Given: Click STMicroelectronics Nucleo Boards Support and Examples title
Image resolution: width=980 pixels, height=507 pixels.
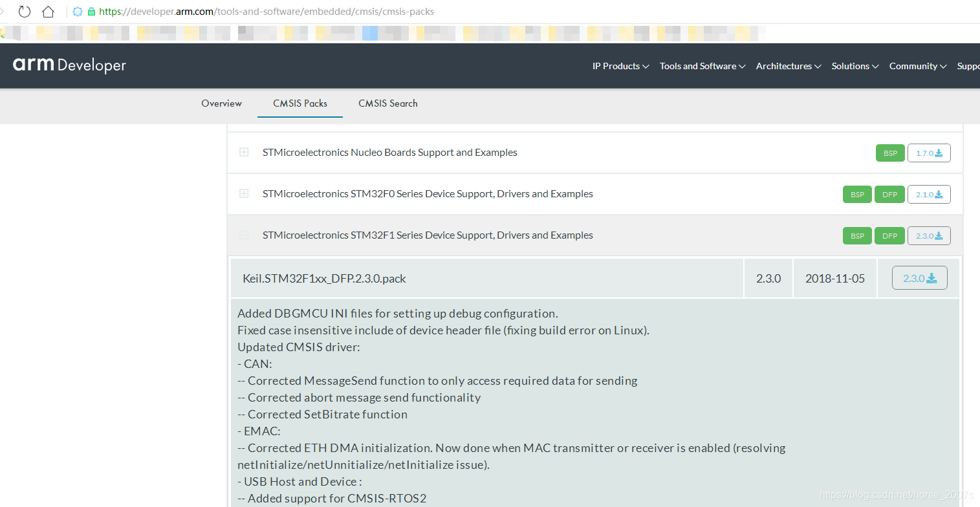Looking at the screenshot, I should pos(390,153).
